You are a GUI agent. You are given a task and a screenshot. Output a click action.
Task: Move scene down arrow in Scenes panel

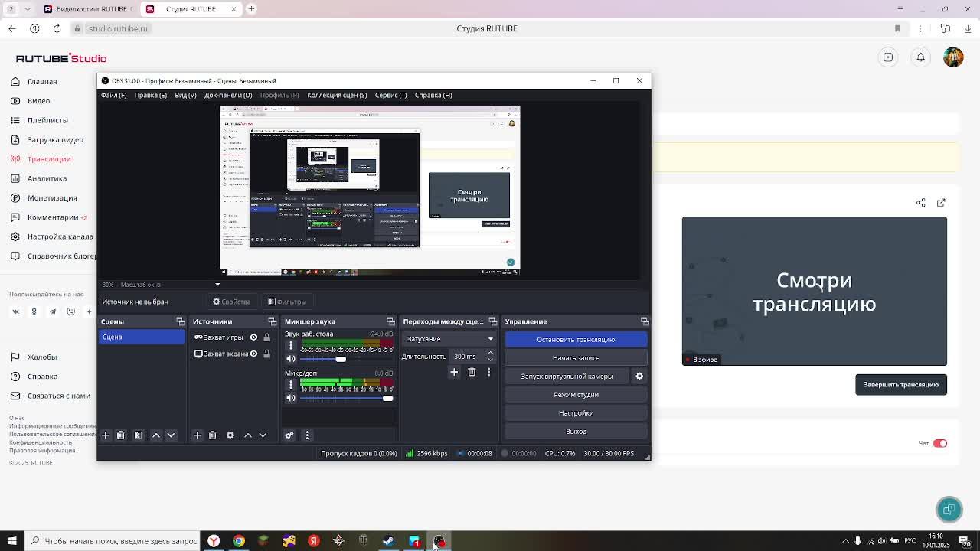pyautogui.click(x=171, y=435)
